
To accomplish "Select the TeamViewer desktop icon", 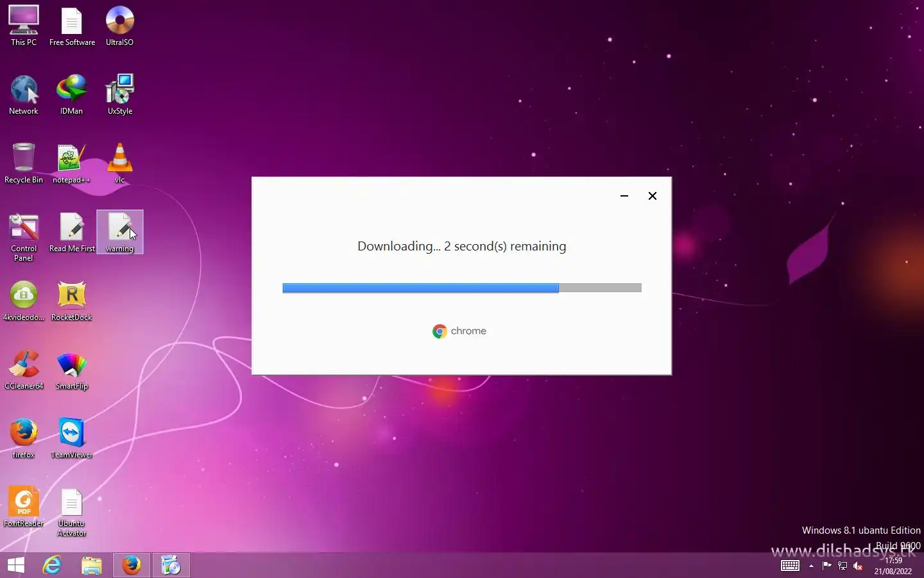I will (72, 438).
